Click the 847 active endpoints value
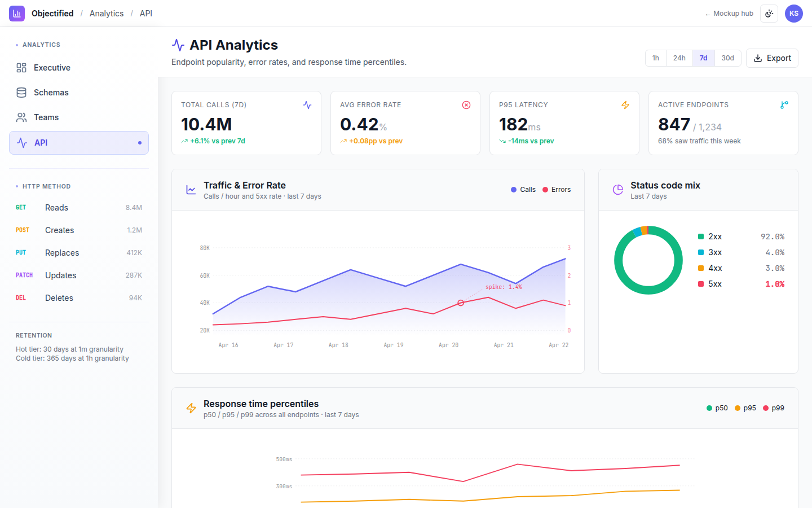Screen dimensions: 812x508 click(x=674, y=124)
